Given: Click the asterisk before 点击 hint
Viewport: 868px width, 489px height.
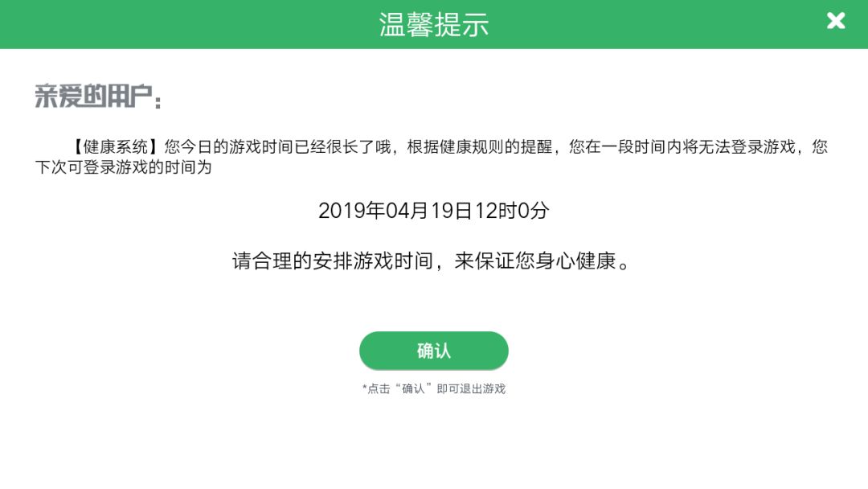Looking at the screenshot, I should coord(364,388).
